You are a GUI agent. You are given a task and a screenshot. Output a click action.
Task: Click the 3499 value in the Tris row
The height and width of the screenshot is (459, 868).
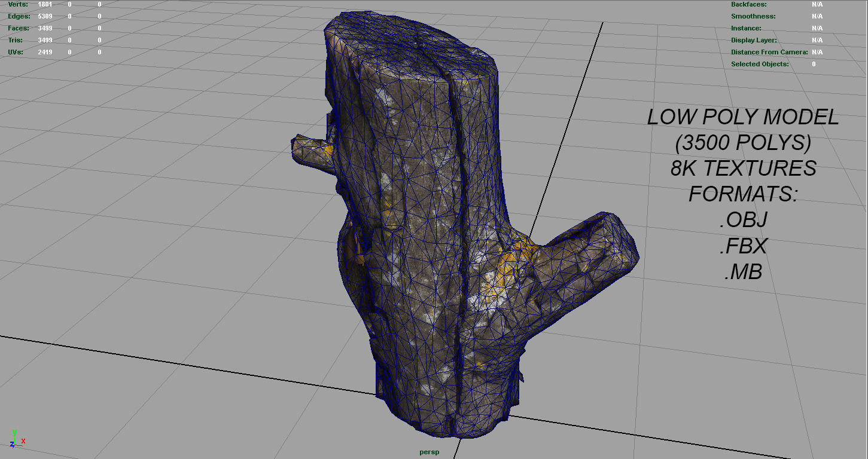click(x=45, y=40)
